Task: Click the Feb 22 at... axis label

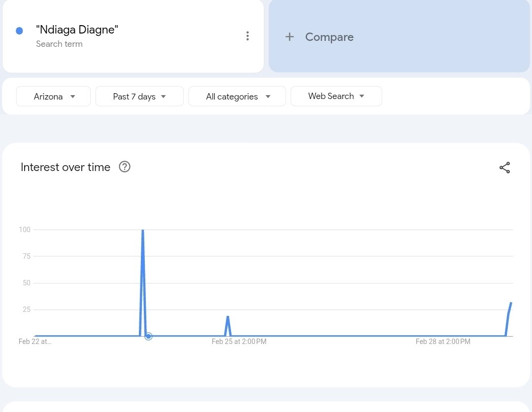Action: (35, 342)
